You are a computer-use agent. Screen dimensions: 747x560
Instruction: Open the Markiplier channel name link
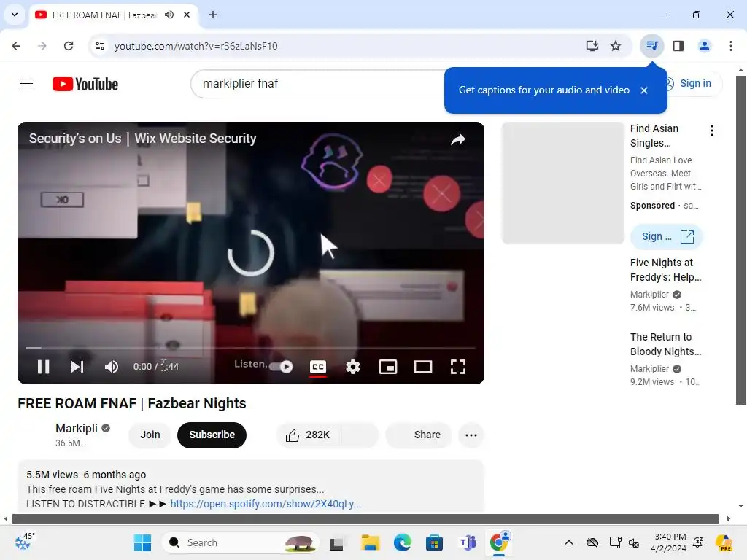pos(77,428)
